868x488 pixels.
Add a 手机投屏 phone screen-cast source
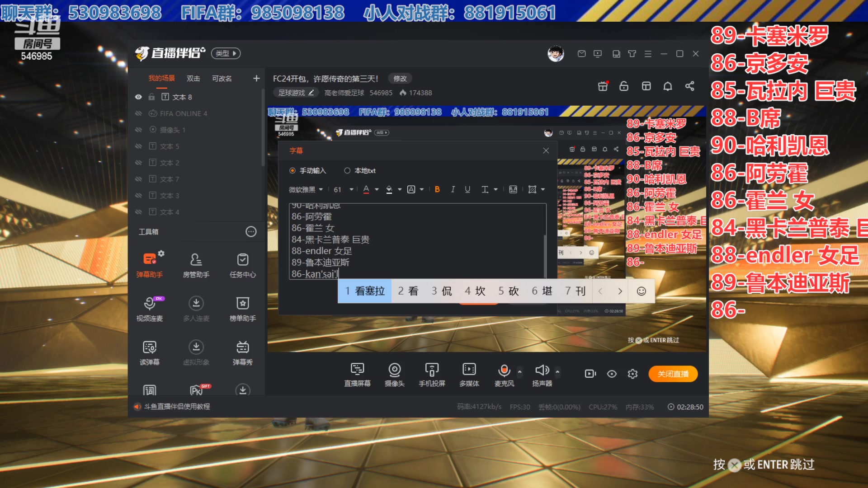(x=432, y=375)
